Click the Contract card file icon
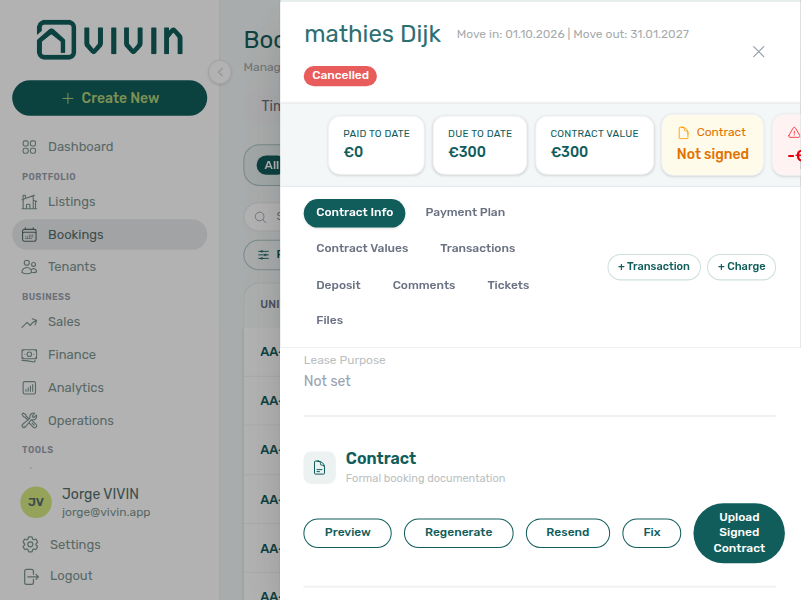The image size is (801, 600). (683, 133)
